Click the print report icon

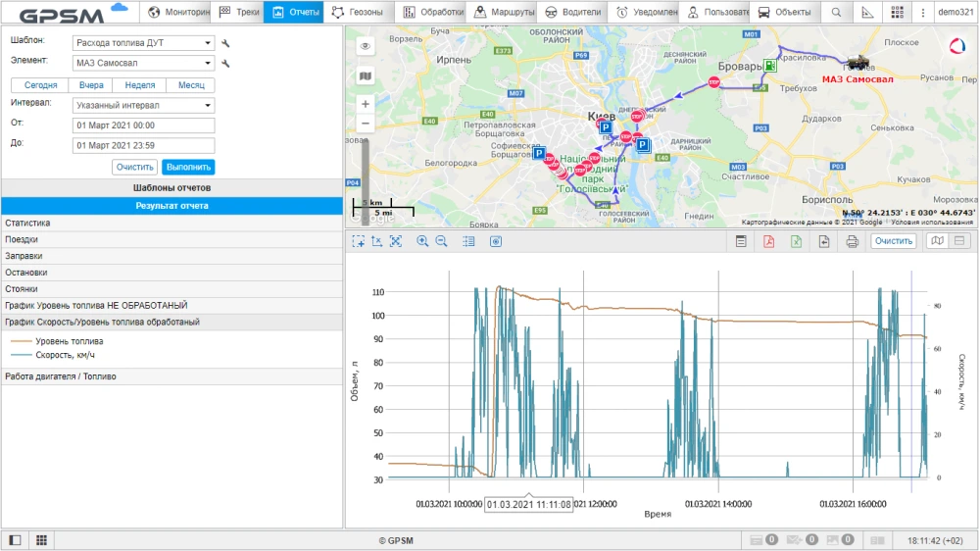(853, 241)
